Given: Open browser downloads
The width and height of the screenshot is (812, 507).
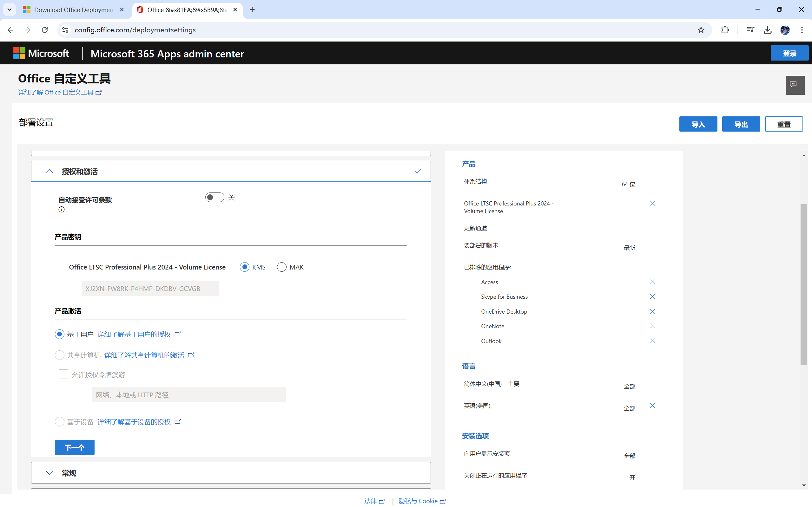Looking at the screenshot, I should 767,30.
